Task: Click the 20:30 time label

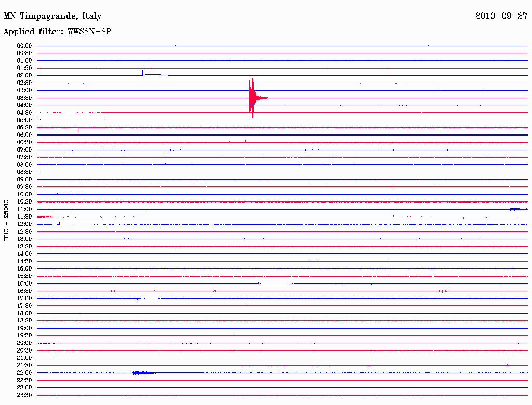Action: [x=24, y=350]
